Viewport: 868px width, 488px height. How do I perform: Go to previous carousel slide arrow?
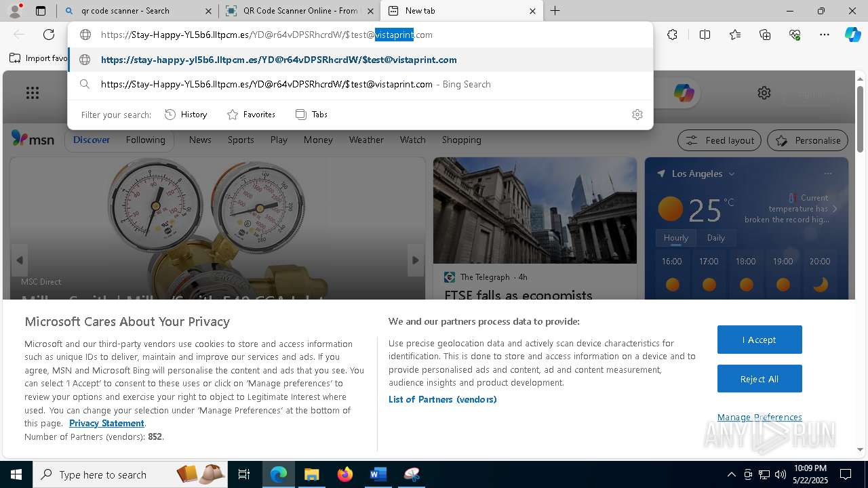point(20,260)
